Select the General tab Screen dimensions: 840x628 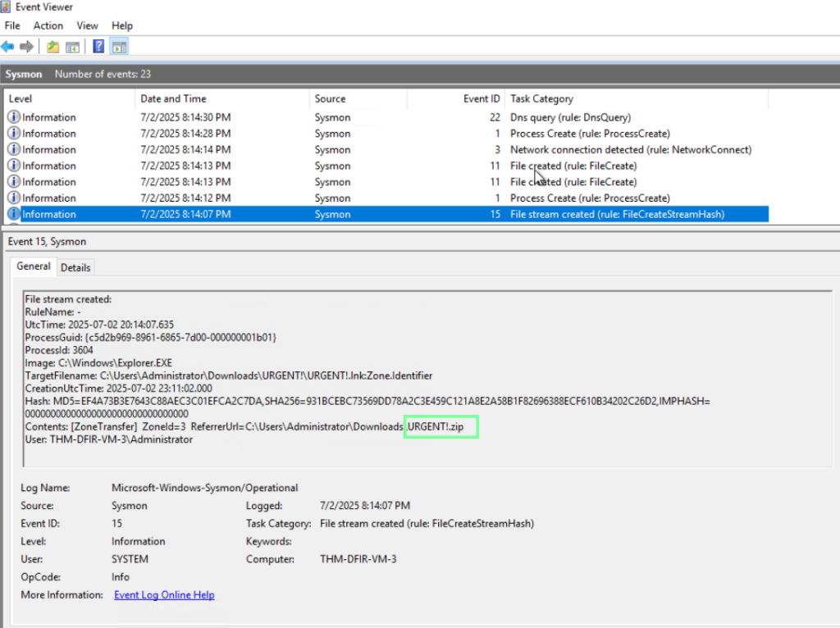(34, 266)
